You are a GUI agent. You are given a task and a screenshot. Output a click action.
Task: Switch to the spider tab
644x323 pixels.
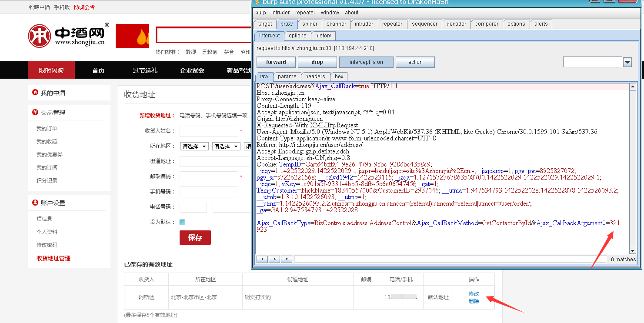310,24
